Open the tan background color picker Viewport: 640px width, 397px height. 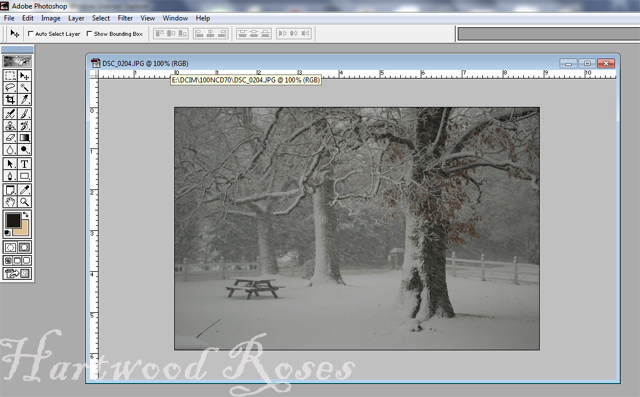coord(24,231)
